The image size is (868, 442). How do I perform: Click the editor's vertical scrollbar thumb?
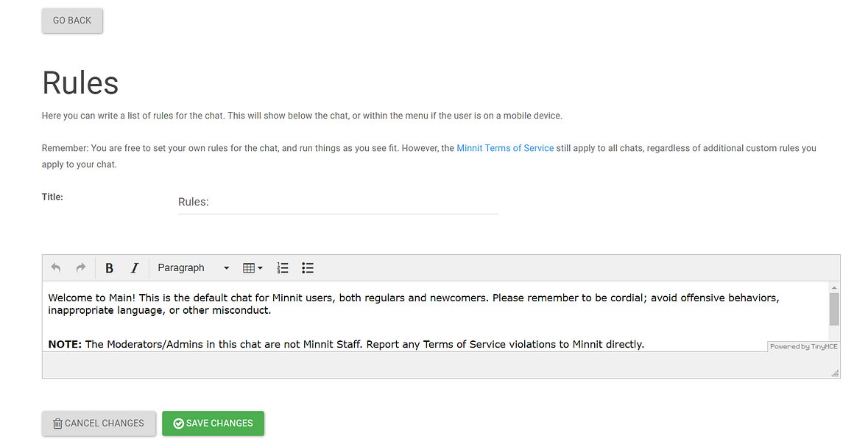click(x=834, y=309)
